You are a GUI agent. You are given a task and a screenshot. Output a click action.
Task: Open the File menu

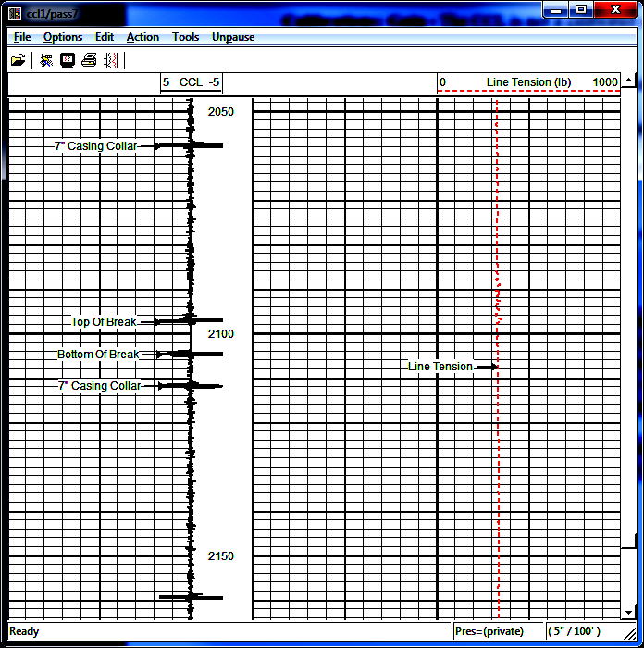click(22, 37)
